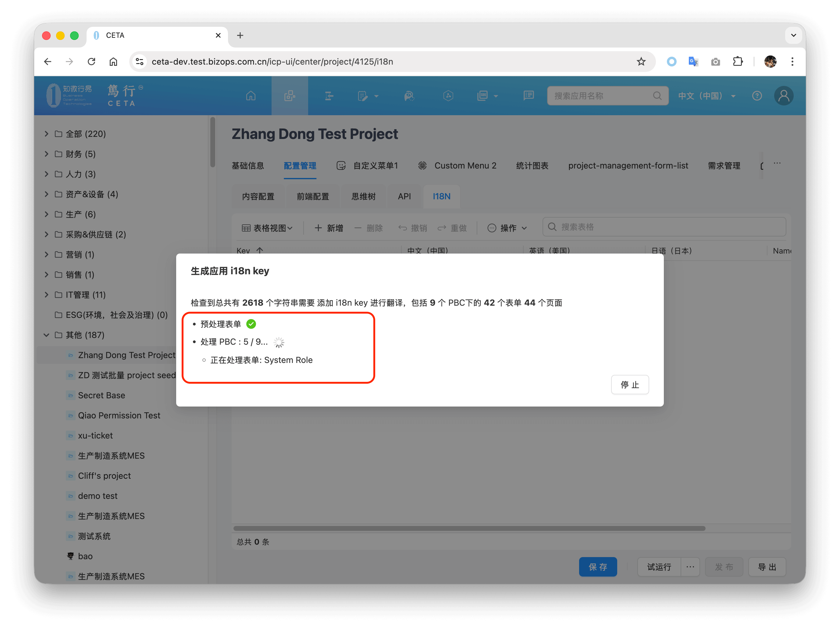
Task: Open the 中文（中国）language dropdown
Action: (707, 96)
